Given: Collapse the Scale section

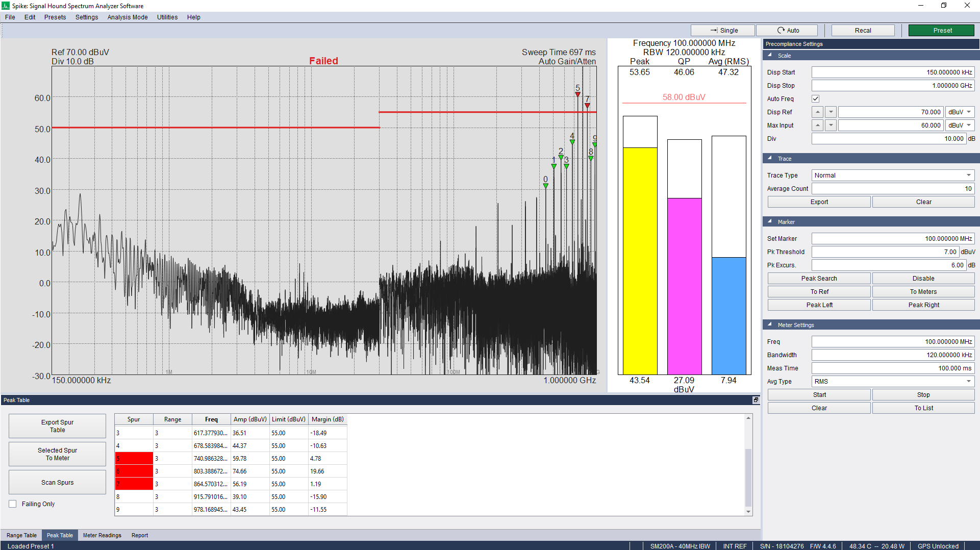Looking at the screenshot, I should 770,55.
